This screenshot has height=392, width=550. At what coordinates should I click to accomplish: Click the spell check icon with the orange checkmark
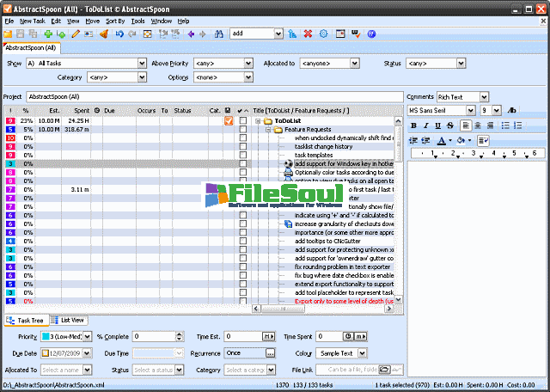point(356,34)
